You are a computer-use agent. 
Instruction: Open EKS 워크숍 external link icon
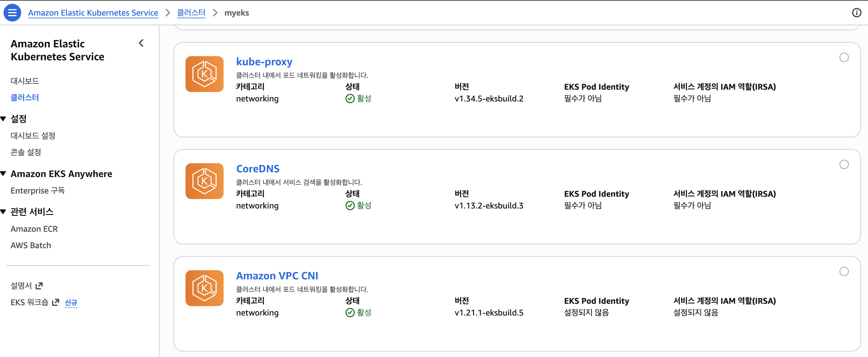coord(56,302)
